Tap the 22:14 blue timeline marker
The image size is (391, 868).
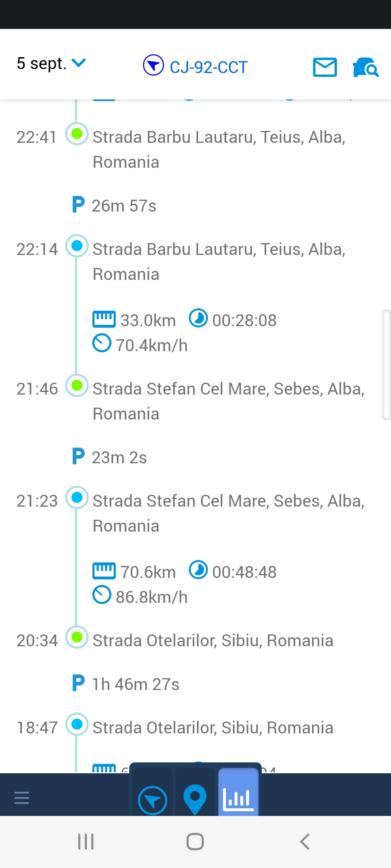(77, 246)
